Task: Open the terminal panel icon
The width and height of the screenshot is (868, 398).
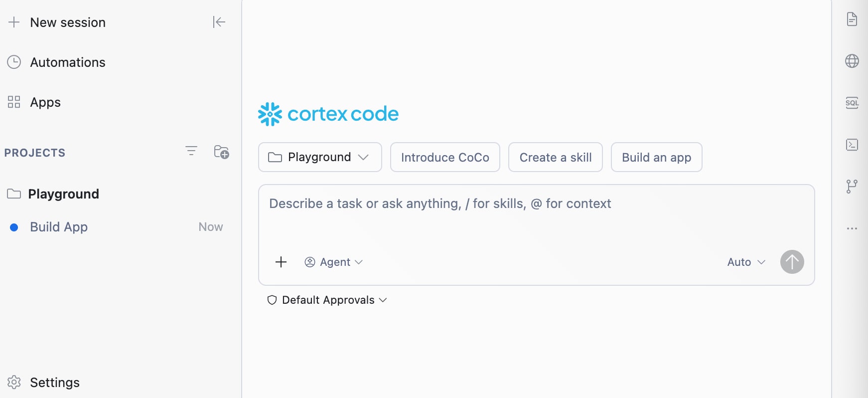Action: point(852,145)
